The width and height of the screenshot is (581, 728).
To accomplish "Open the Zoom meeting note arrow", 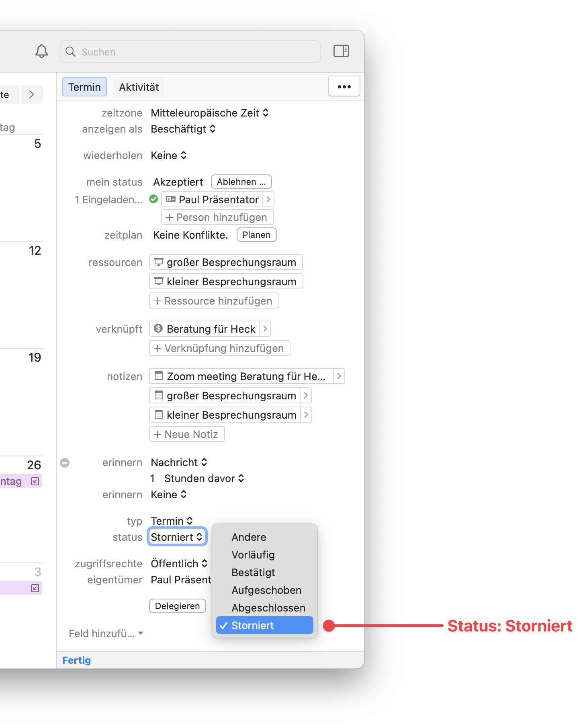I will tap(339, 376).
